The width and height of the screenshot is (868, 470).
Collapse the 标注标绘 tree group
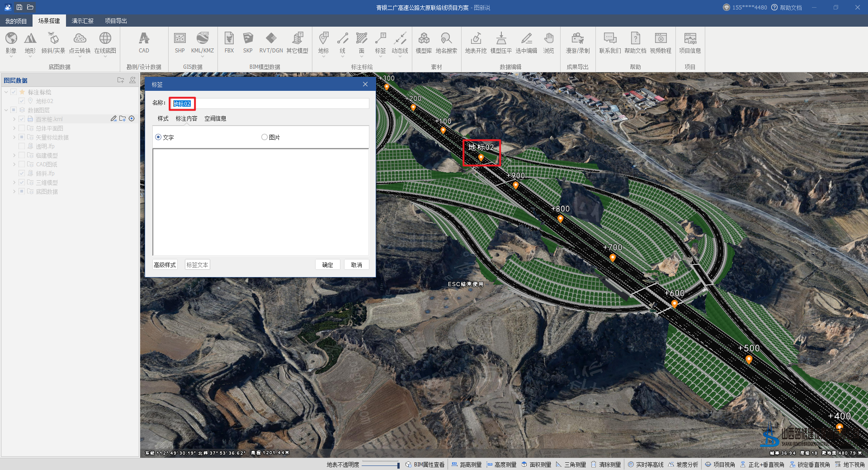tap(6, 92)
